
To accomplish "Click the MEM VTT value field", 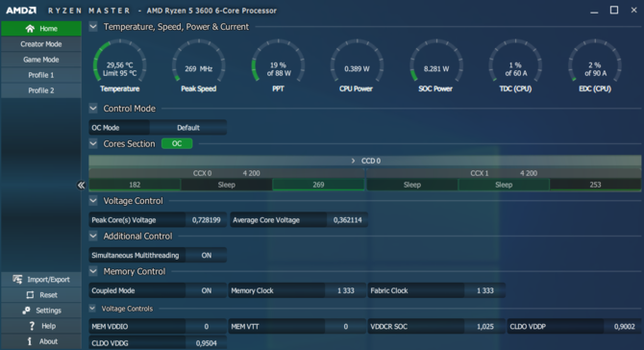I will (346, 327).
